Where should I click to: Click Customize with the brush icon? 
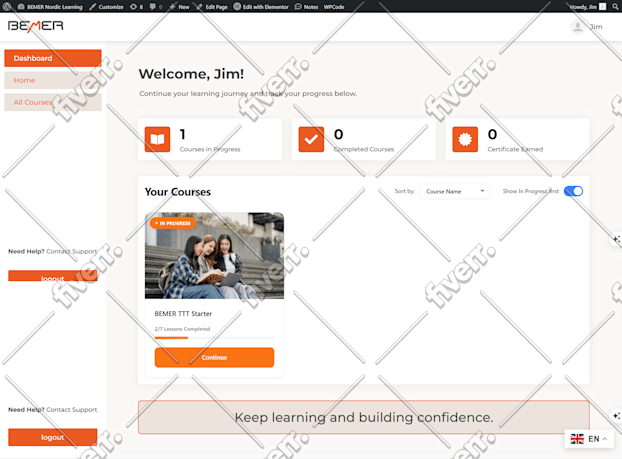point(106,7)
